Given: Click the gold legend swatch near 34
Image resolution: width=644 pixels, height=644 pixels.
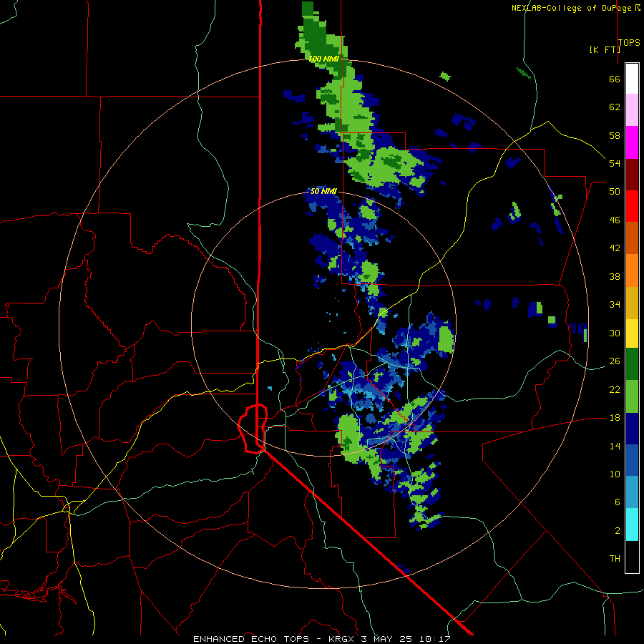Looking at the screenshot, I should coord(632,303).
